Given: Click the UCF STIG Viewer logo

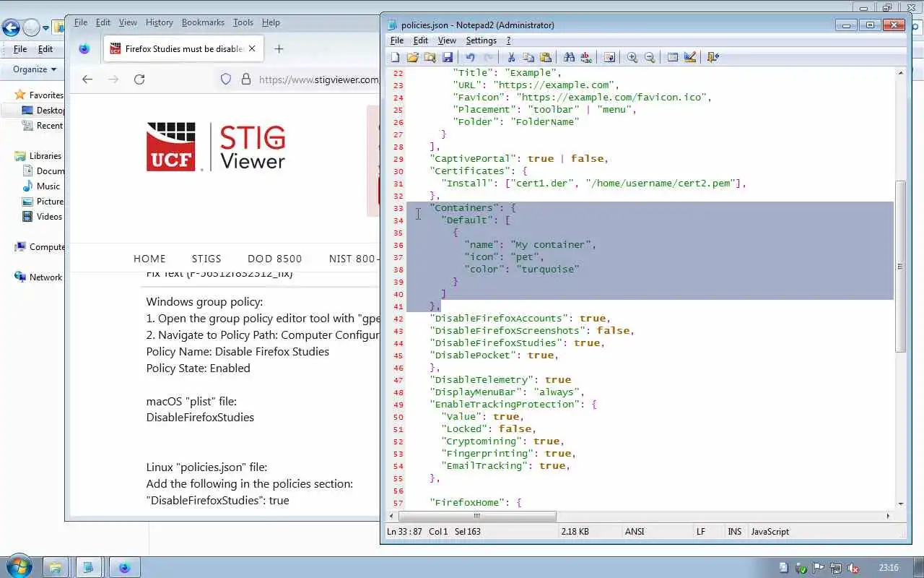Looking at the screenshot, I should (216, 147).
